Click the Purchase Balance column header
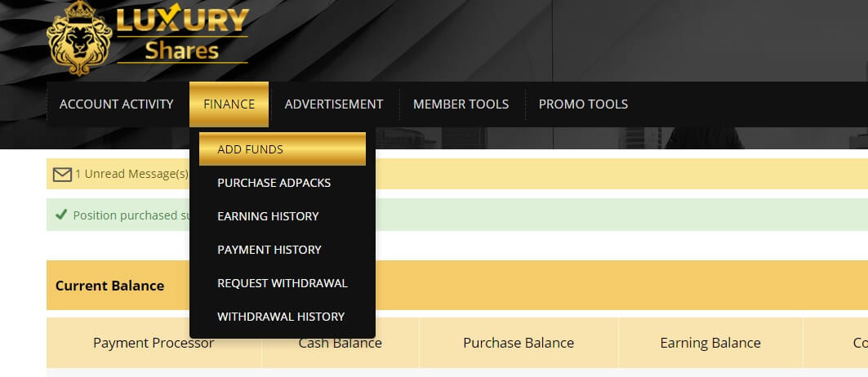The width and height of the screenshot is (868, 377). click(x=519, y=343)
